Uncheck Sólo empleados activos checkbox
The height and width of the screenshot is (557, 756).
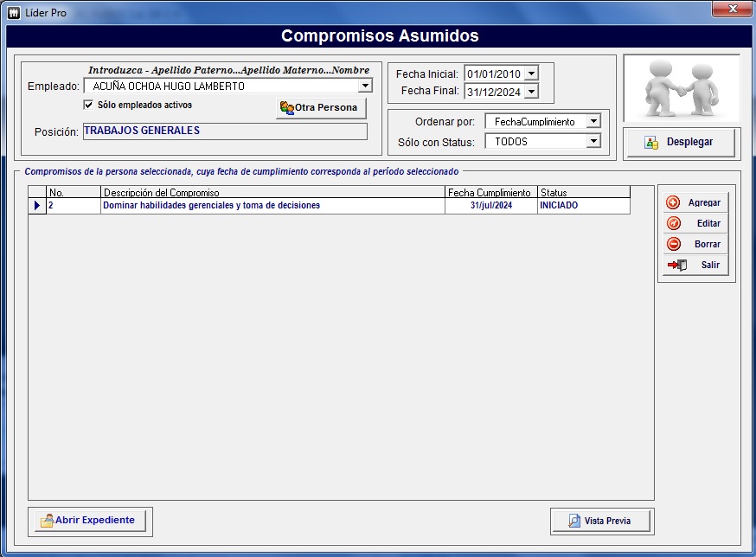[88, 105]
